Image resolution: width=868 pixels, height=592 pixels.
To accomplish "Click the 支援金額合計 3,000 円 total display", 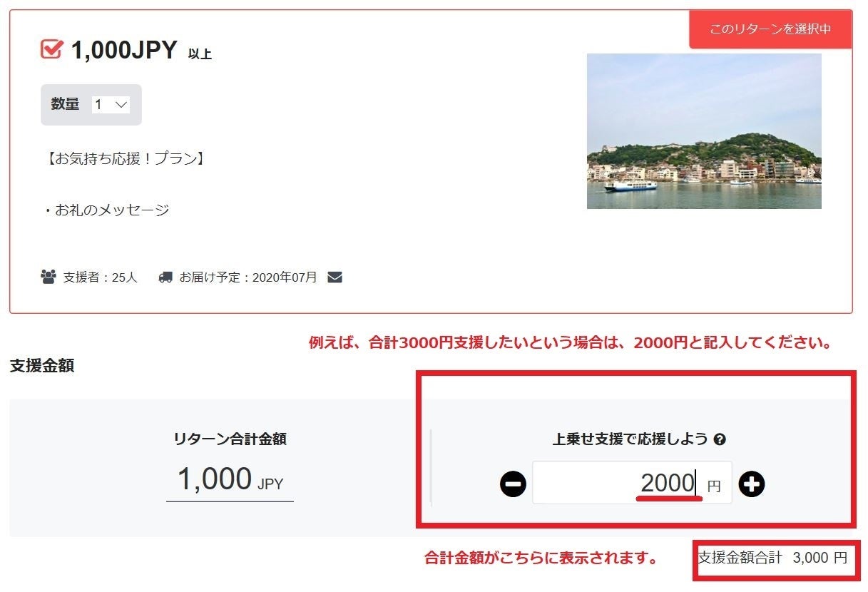I will pos(773,558).
